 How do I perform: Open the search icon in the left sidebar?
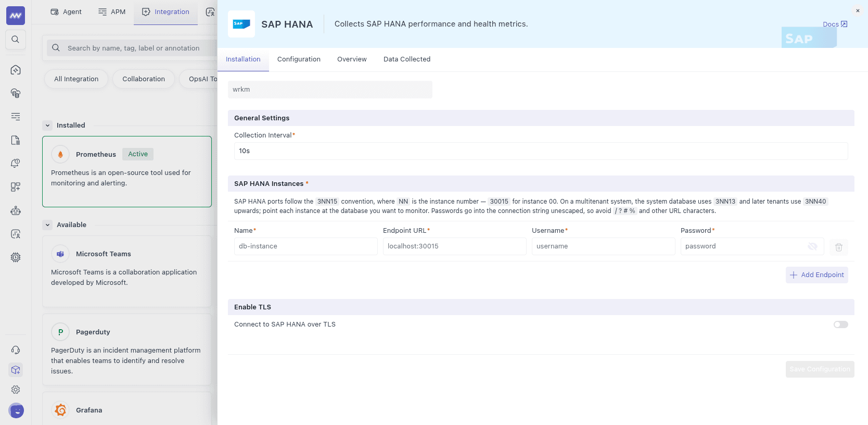tap(16, 40)
